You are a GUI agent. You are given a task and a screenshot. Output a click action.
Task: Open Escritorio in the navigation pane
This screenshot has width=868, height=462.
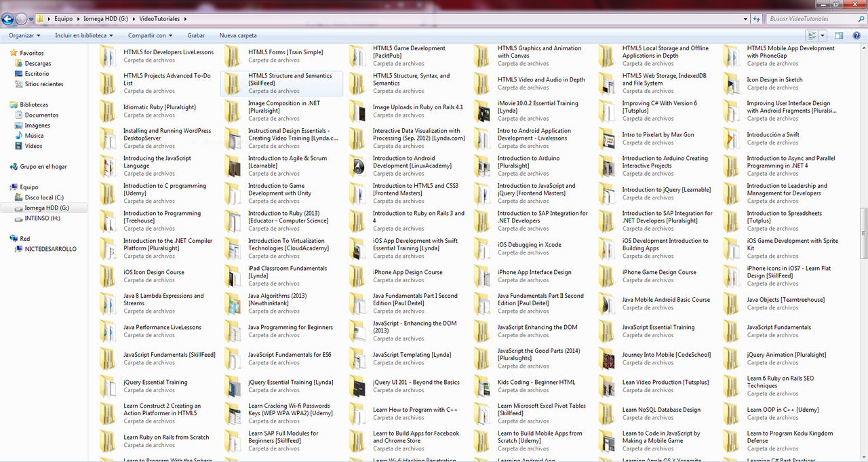point(37,73)
